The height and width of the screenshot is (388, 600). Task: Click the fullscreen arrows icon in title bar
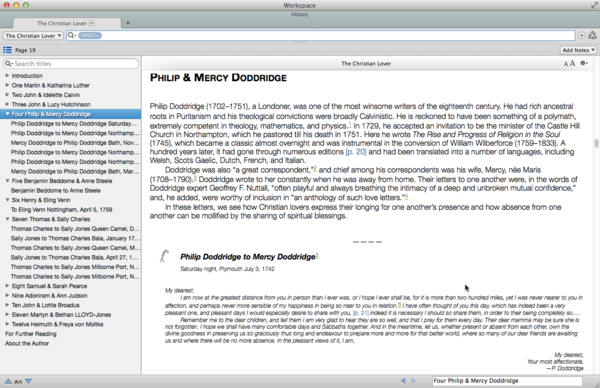point(594,5)
